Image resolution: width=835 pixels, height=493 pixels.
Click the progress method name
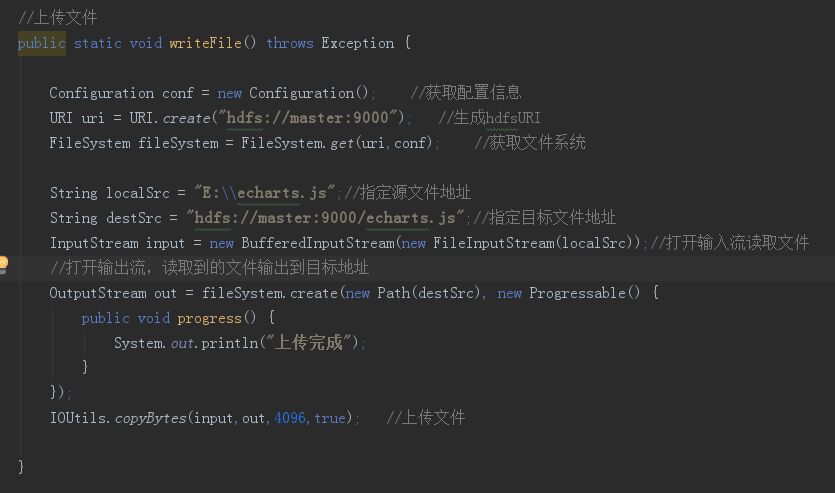pos(209,318)
